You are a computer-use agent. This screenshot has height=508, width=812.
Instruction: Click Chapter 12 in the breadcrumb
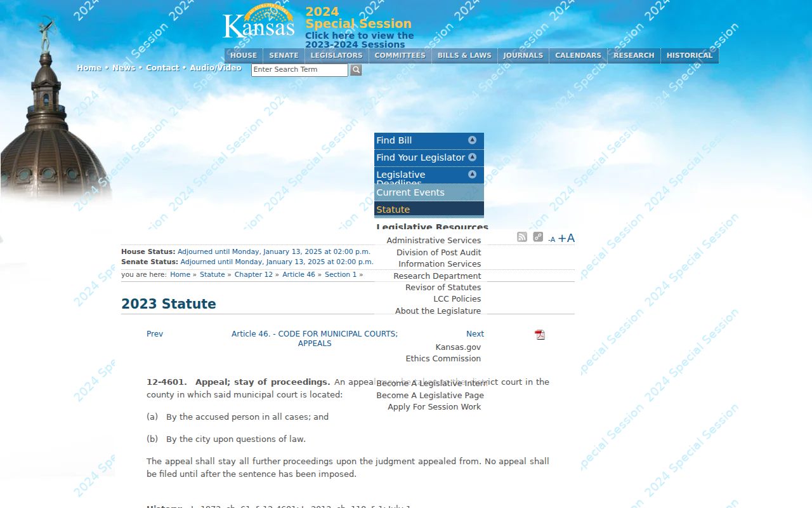coord(253,274)
